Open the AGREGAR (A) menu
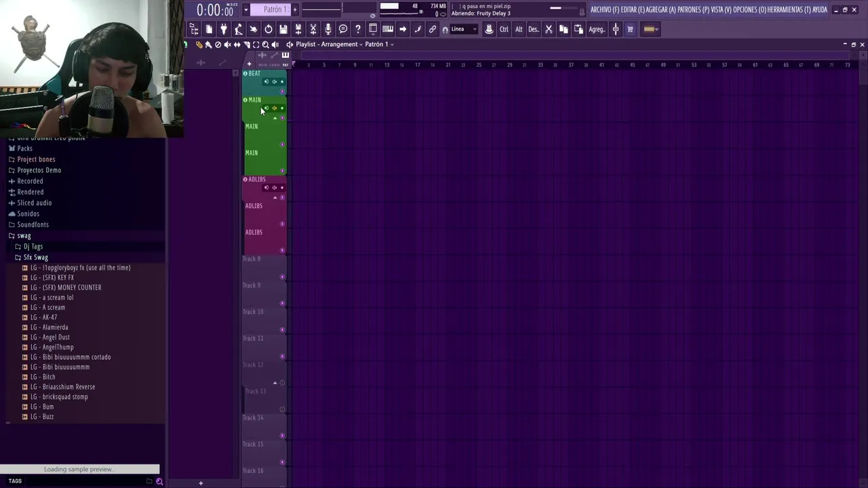Screen dimensions: 868x488 coord(661,9)
